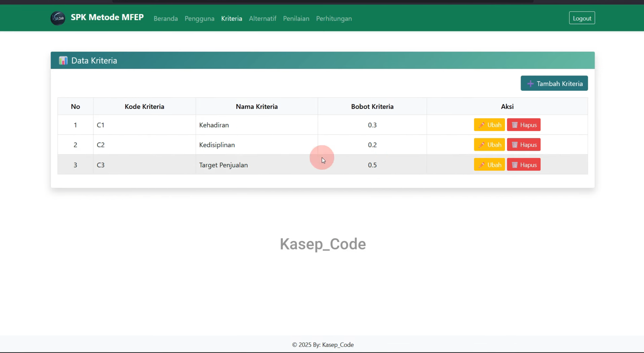644x353 pixels.
Task: Open the Alternatif page
Action: [263, 18]
